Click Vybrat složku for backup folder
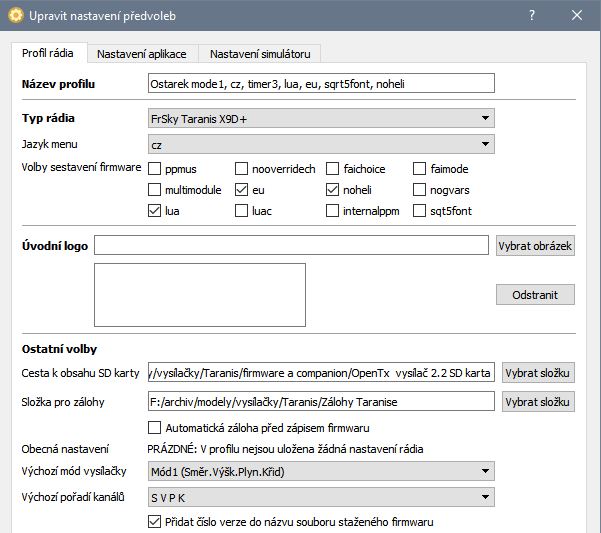The image size is (601, 533). (x=538, y=401)
